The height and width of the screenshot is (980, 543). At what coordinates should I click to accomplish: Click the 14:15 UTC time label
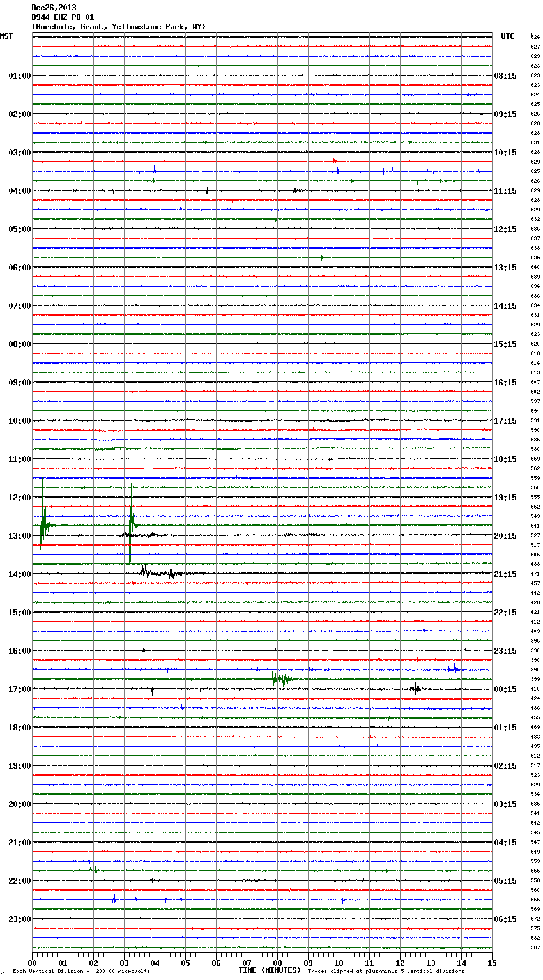pyautogui.click(x=505, y=306)
